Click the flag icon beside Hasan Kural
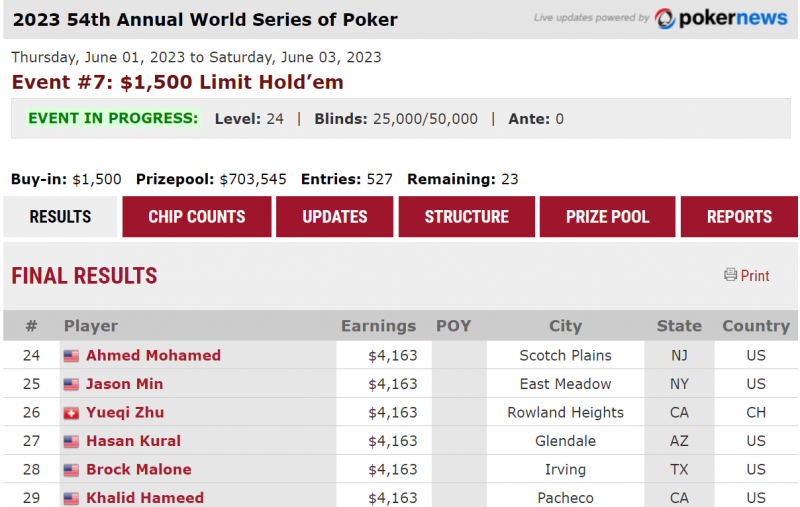Screen dimensions: 800x507 (x=71, y=442)
